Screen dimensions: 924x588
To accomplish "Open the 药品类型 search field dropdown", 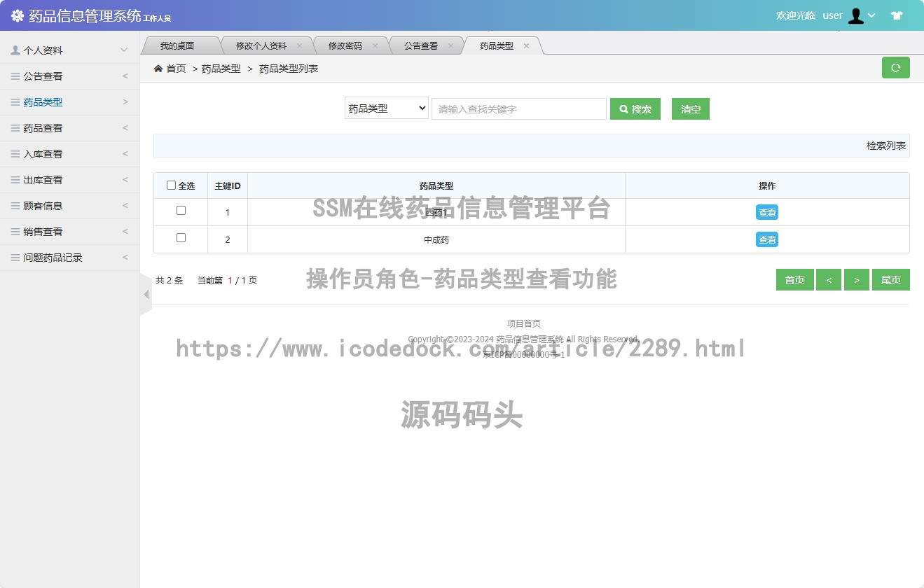I will tap(387, 108).
